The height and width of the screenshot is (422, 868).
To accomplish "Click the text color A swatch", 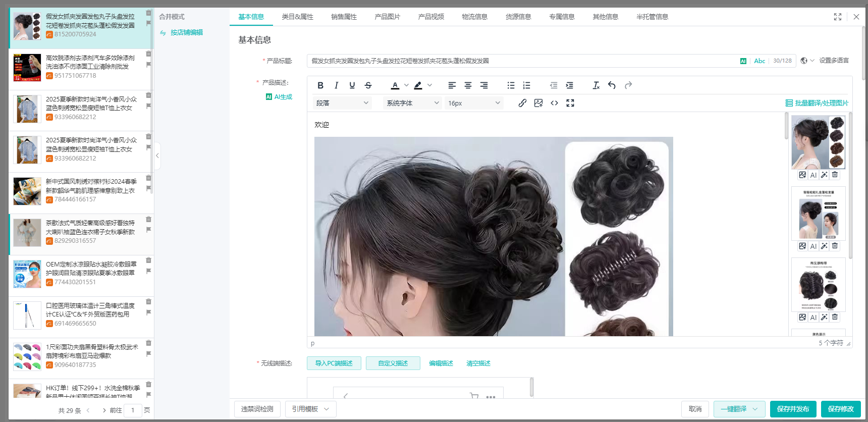I will [x=395, y=85].
